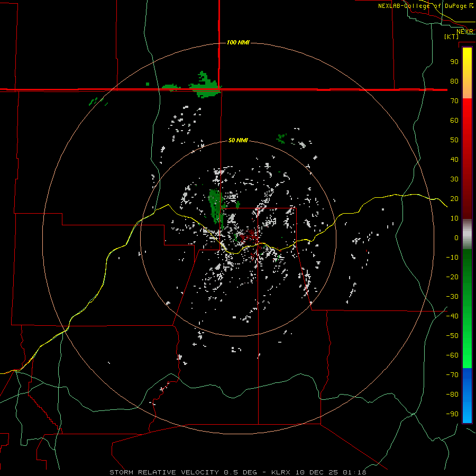
Task: Click the -30 value on velocity scale
Action: pyautogui.click(x=452, y=297)
